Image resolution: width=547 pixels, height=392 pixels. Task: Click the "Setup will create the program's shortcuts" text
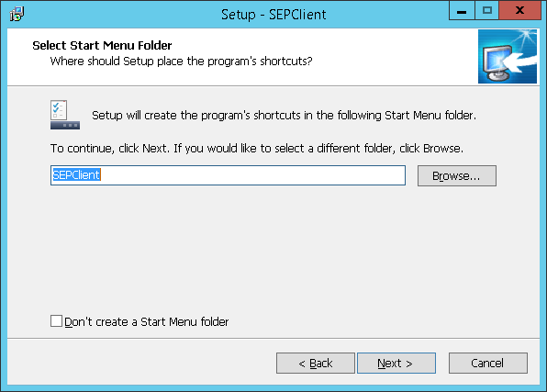(284, 115)
